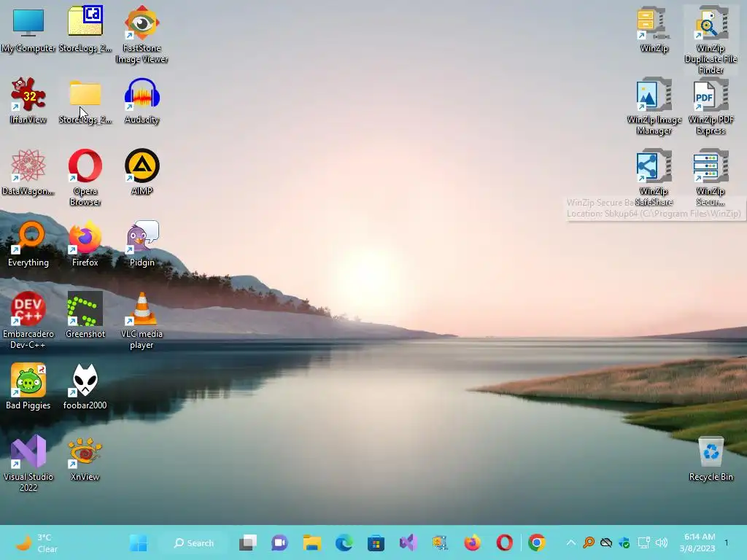Select the Everything search desktop shortcut
Image resolution: width=747 pixels, height=560 pixels.
[28, 244]
